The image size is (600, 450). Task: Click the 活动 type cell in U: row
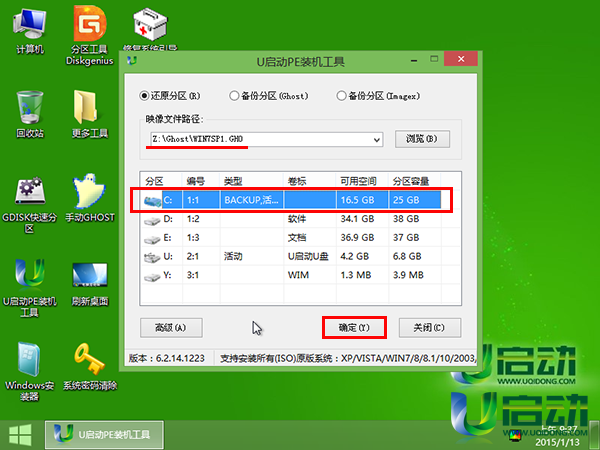tap(233, 256)
